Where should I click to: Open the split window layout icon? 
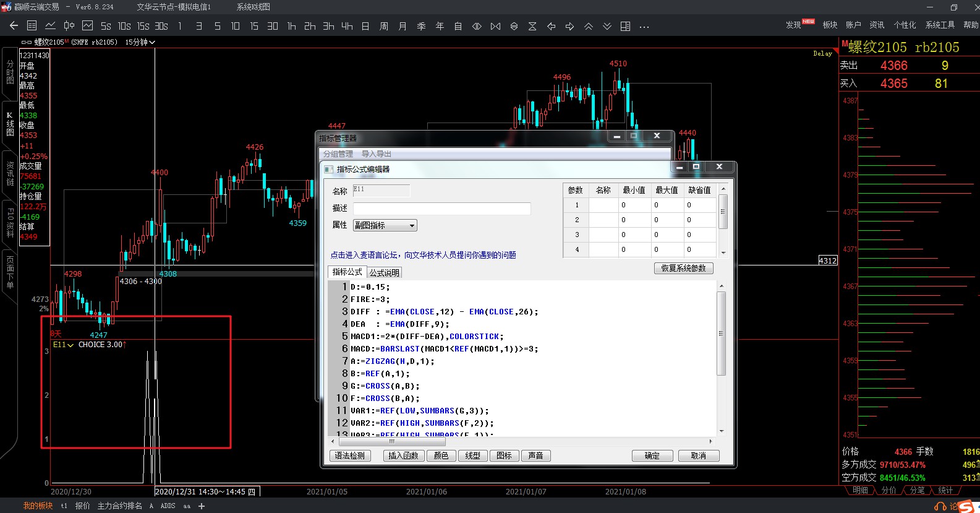pos(626,26)
